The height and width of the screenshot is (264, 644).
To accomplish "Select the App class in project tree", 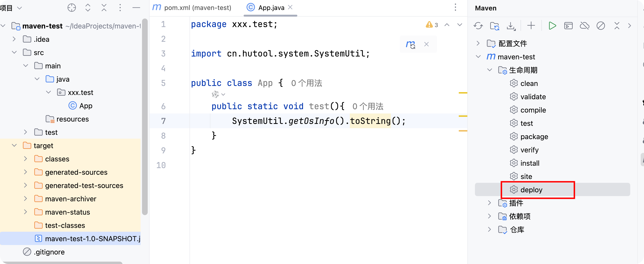I will pyautogui.click(x=80, y=106).
